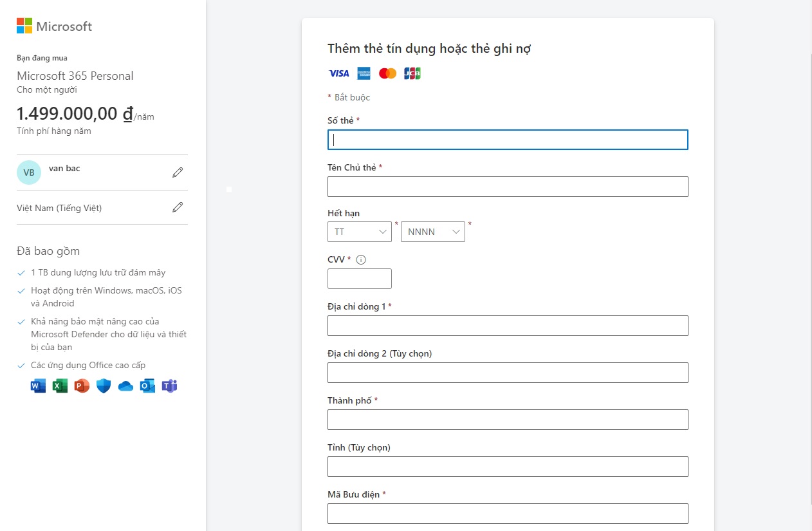Click the Địa chỉ dòng 1 field
812x531 pixels.
[508, 326]
